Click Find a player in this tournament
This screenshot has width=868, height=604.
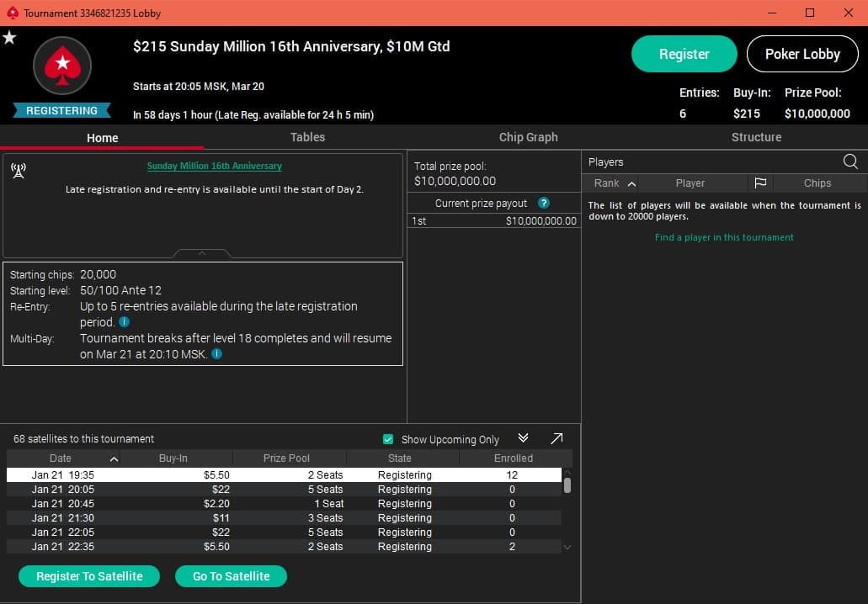pyautogui.click(x=724, y=237)
